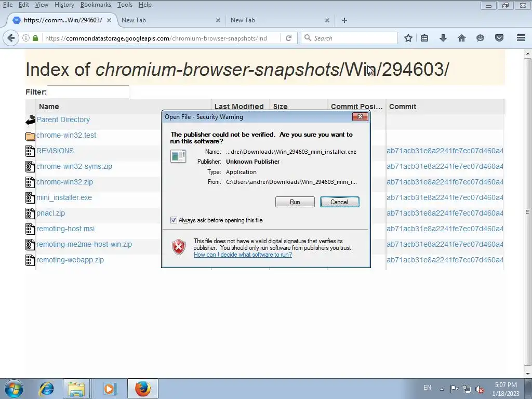This screenshot has height=399, width=532.
Task: Open the Tools menu
Action: 125,5
